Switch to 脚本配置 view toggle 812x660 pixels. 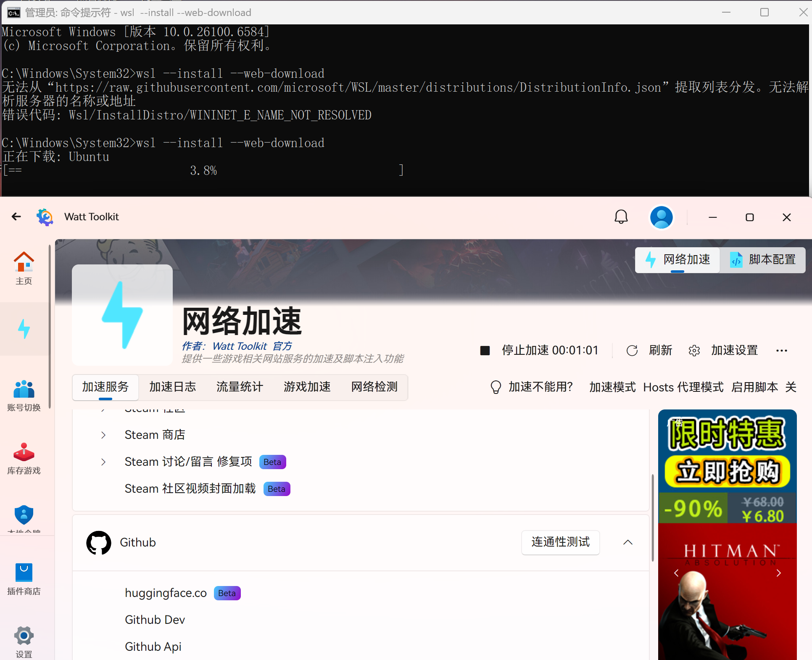click(x=763, y=260)
